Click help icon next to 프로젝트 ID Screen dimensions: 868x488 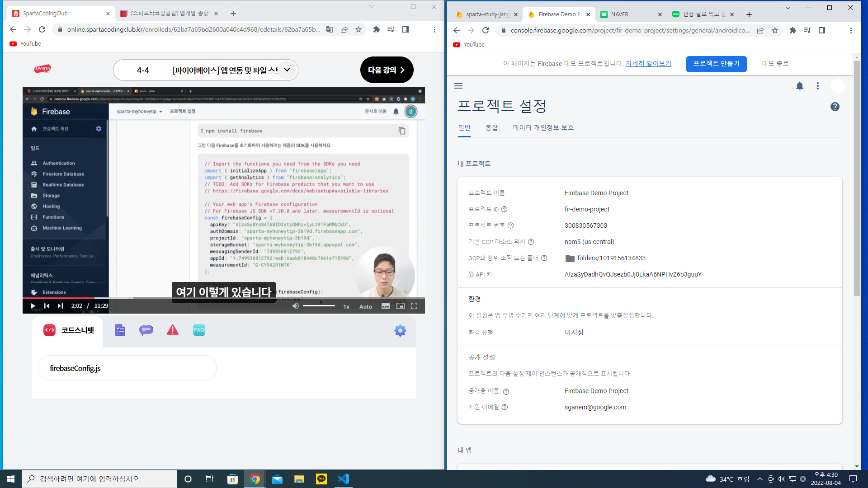pos(505,209)
